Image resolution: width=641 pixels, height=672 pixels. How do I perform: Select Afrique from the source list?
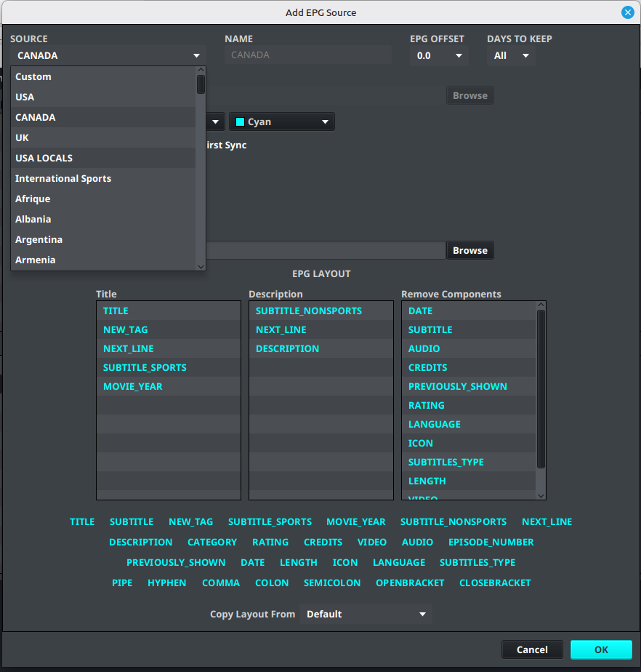pyautogui.click(x=103, y=199)
